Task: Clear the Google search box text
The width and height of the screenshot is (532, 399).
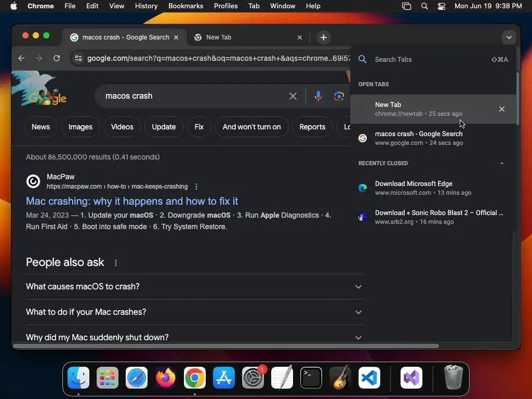Action: pyautogui.click(x=293, y=96)
